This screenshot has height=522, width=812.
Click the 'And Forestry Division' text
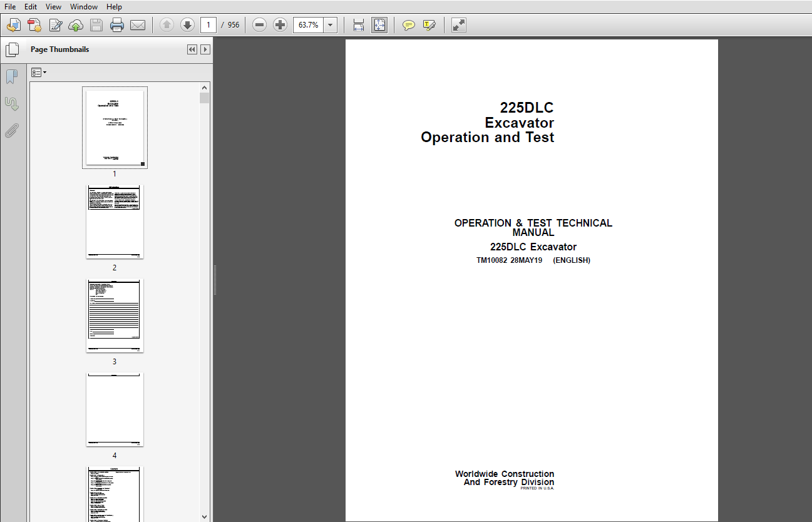(x=509, y=482)
